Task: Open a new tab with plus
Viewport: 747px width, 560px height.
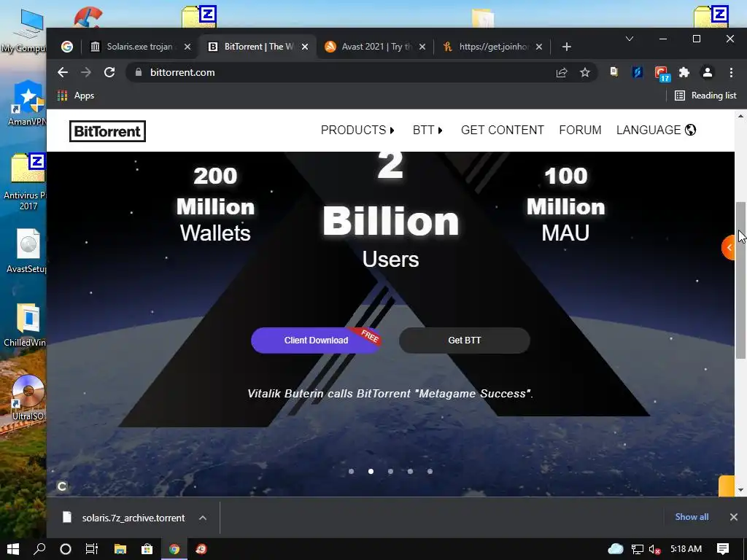Action: coord(566,47)
